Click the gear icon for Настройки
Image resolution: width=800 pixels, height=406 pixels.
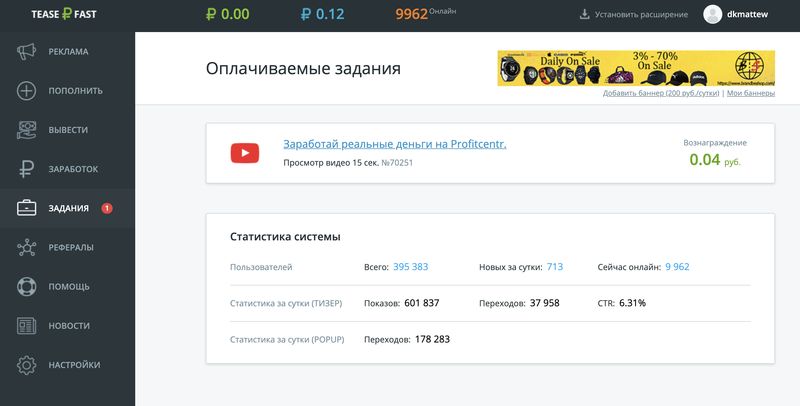27,365
